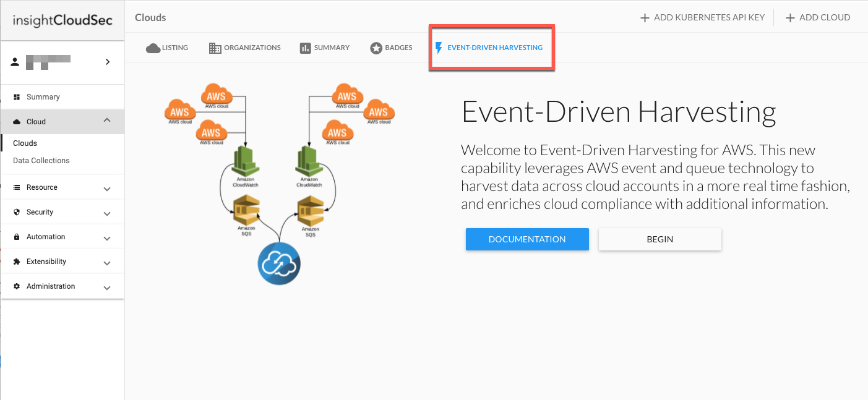This screenshot has height=400, width=868.
Task: Expand the Administration section chevron
Action: tap(107, 287)
